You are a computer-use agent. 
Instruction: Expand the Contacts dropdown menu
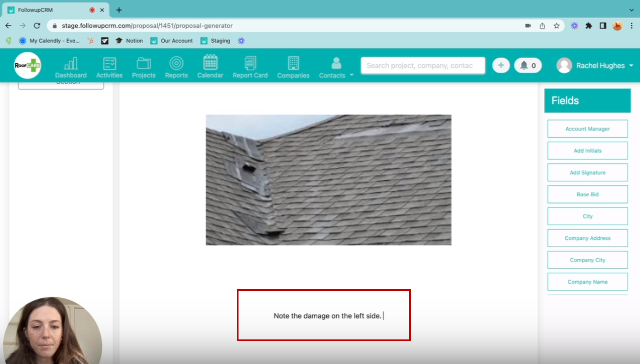351,75
